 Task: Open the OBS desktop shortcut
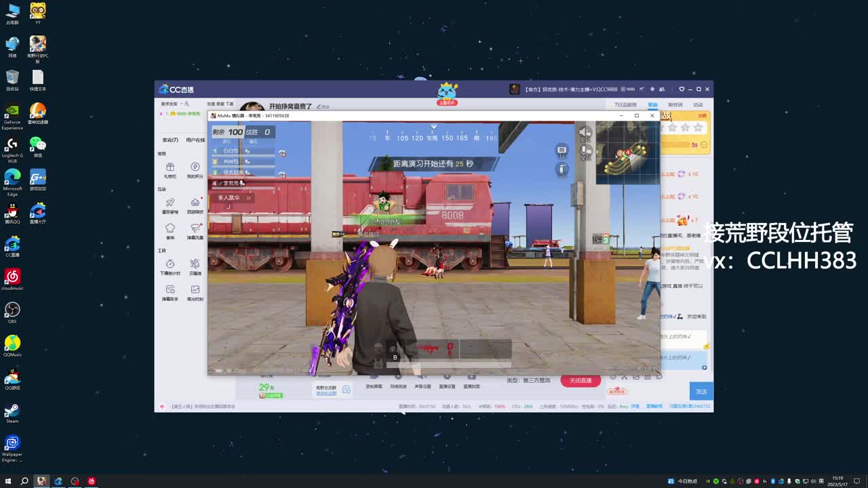[12, 312]
